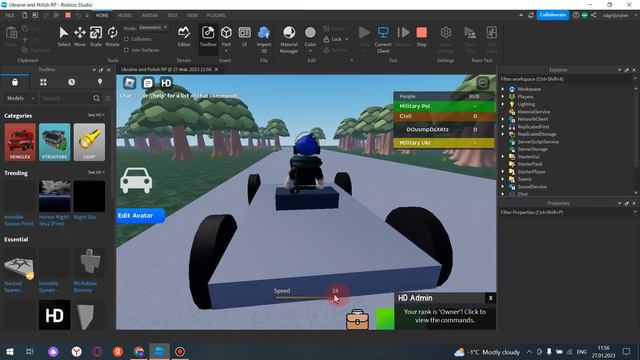Screen dimensions: 640x360
Task: Open the HOME ribbon tab
Action: [x=102, y=16]
